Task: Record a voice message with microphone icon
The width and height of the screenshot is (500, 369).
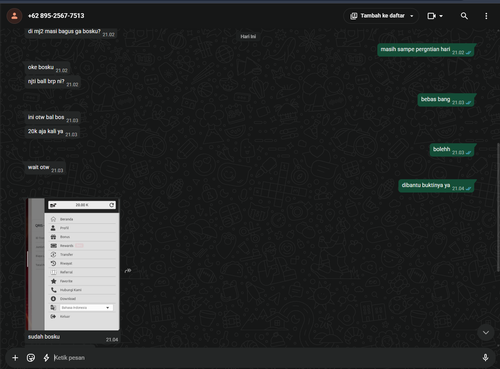Action: [485, 358]
